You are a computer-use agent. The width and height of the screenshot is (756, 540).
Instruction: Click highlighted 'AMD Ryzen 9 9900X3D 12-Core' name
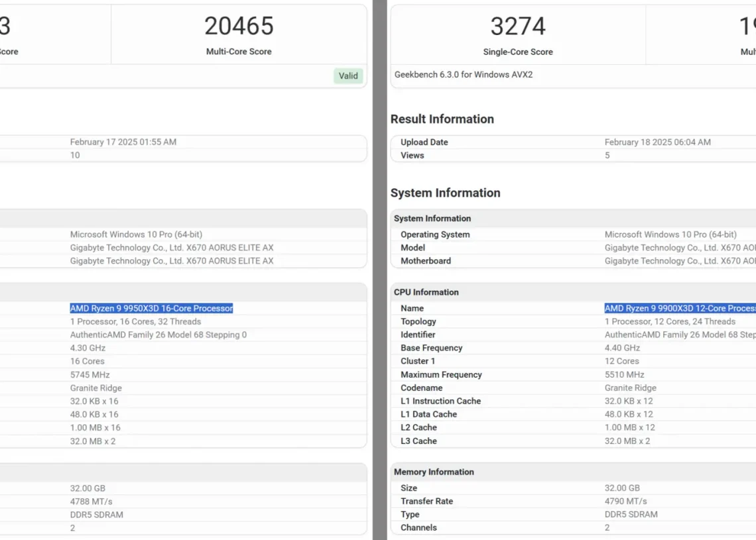(680, 308)
